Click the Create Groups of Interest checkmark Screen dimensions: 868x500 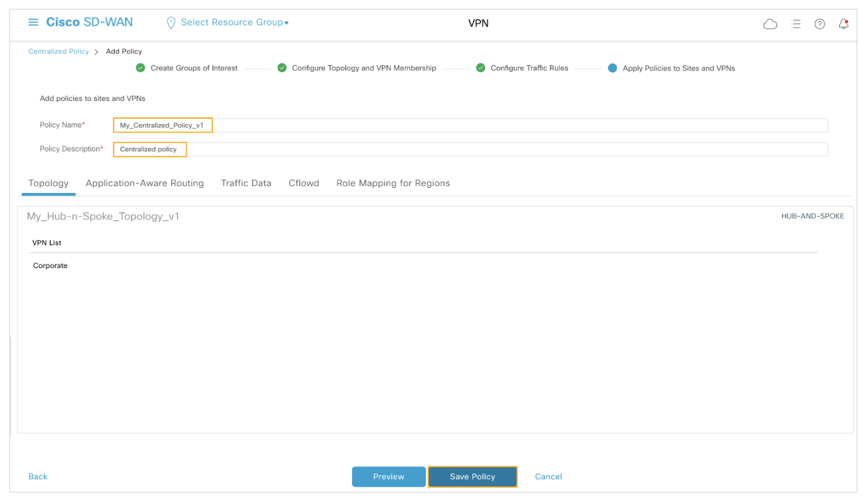tap(140, 68)
